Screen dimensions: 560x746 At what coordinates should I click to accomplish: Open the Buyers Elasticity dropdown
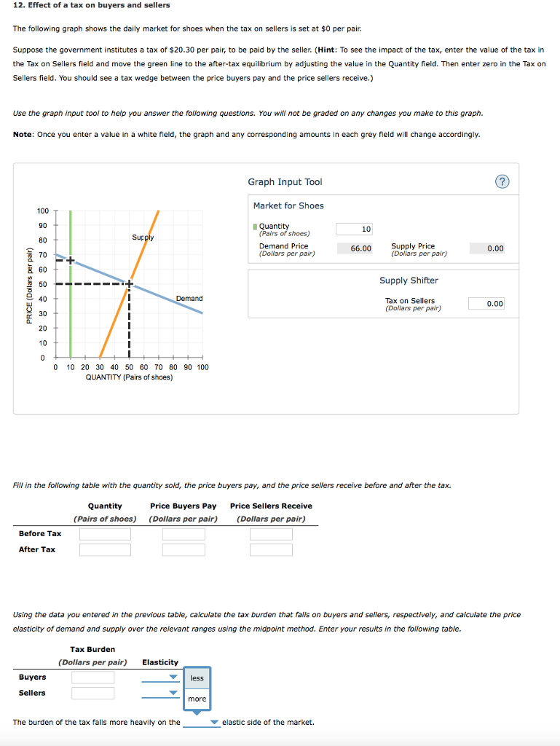160,677
